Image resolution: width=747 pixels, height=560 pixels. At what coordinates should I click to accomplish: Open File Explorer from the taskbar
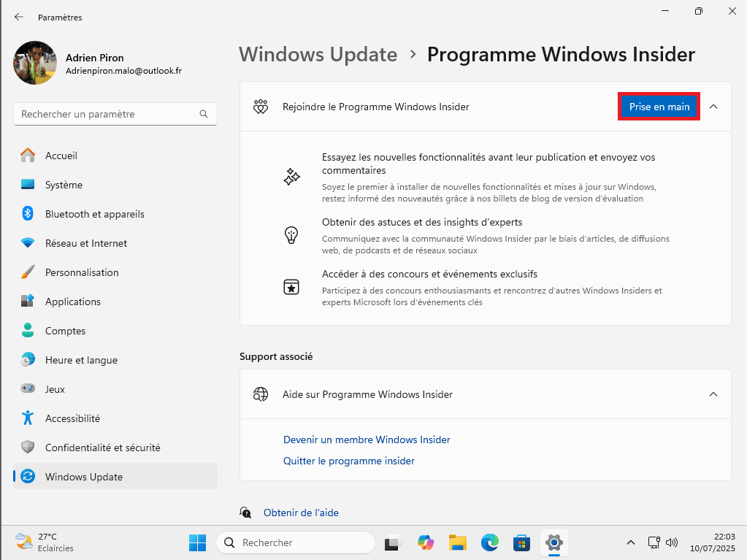(x=457, y=542)
